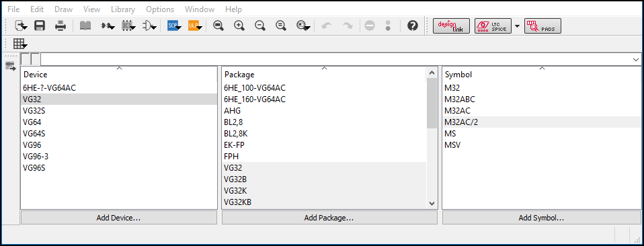644x246 pixels.
Task: Click the stop command icon
Action: (370, 26)
